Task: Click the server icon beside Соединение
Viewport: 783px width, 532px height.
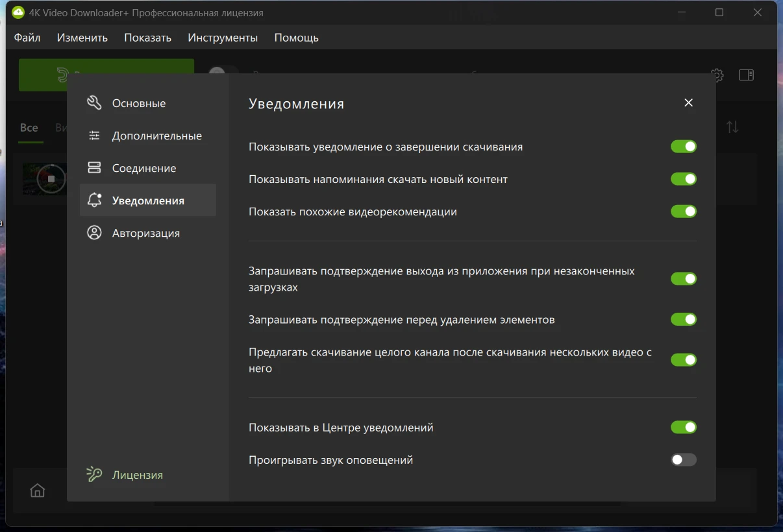Action: click(x=94, y=168)
